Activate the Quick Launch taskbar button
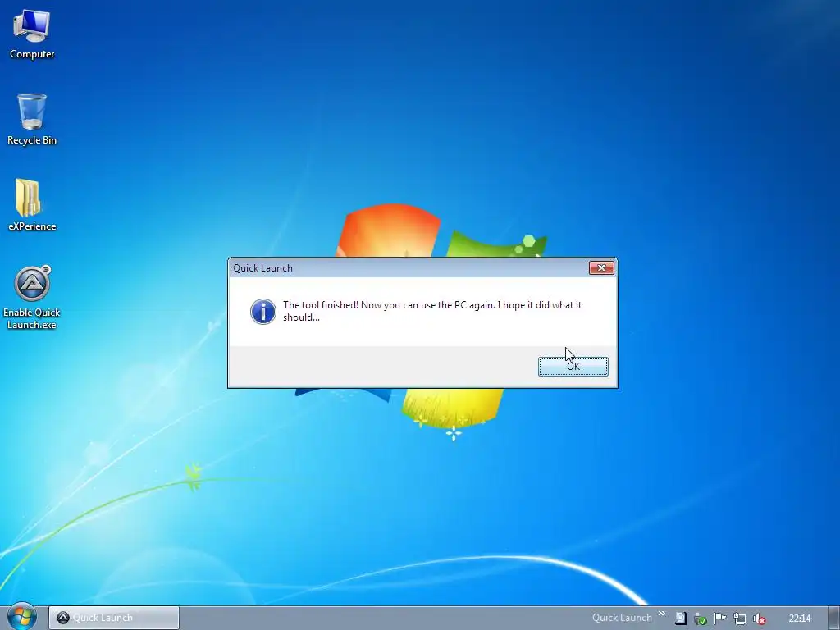This screenshot has height=630, width=840. click(113, 618)
